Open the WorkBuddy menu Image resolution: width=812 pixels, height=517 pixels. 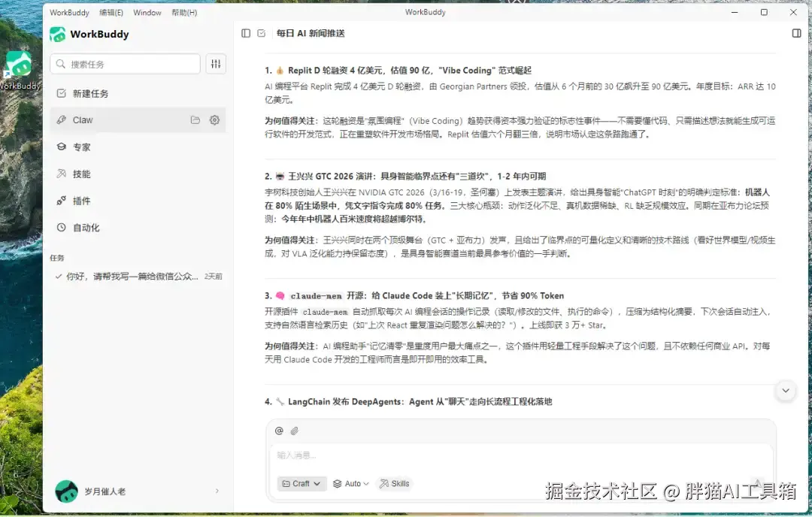coord(69,13)
